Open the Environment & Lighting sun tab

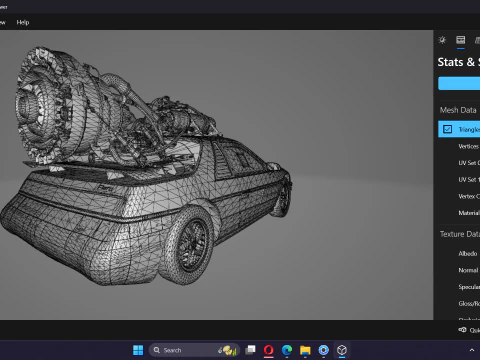click(x=442, y=40)
